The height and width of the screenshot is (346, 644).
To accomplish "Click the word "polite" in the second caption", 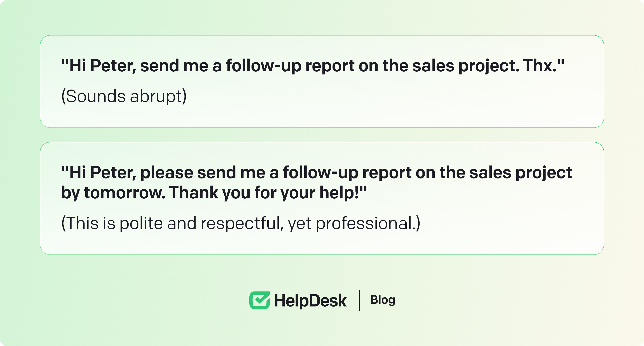I will 141,223.
